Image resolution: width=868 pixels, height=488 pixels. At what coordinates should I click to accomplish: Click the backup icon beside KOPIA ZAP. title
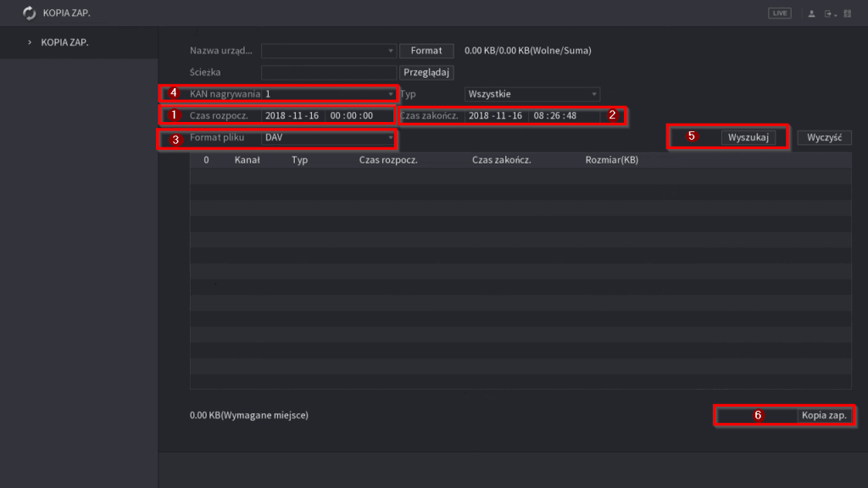(30, 13)
